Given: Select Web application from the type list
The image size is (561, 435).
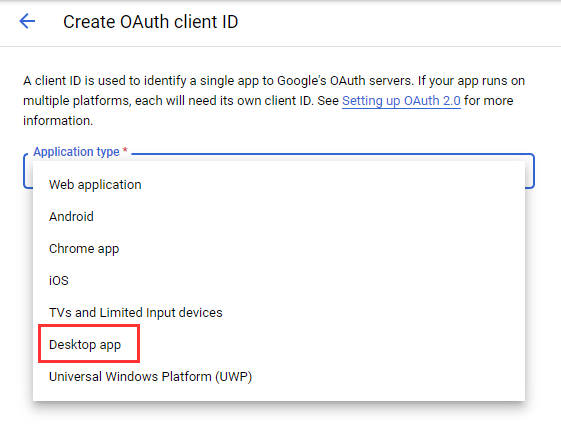Looking at the screenshot, I should tap(279, 185).
